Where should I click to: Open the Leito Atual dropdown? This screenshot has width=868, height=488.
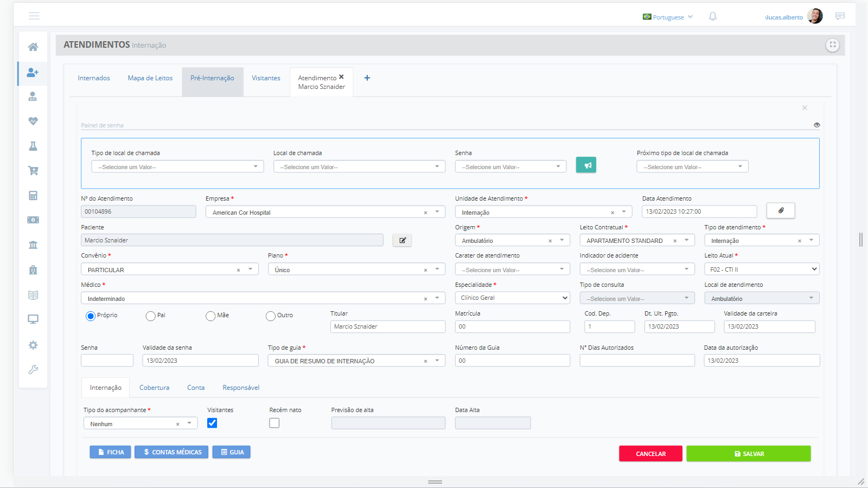coord(762,269)
